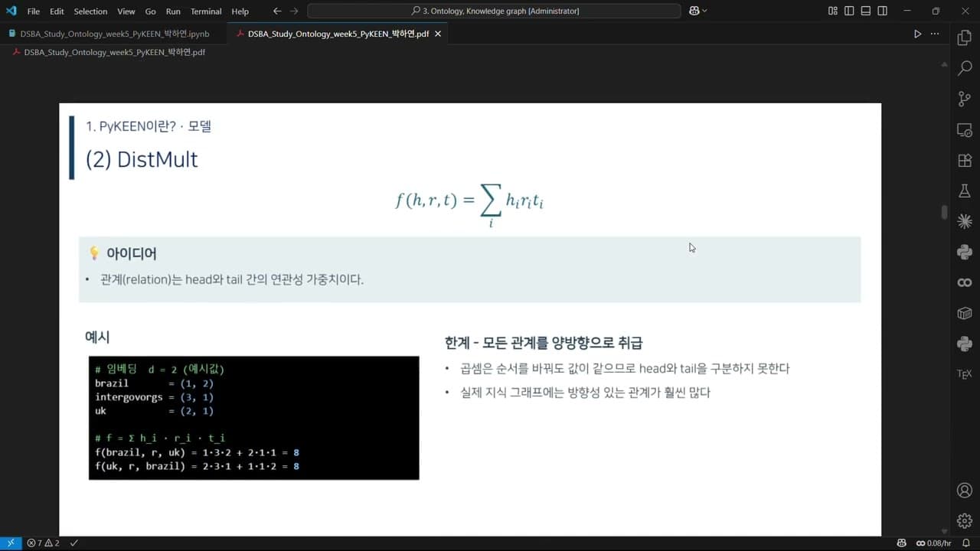Image resolution: width=980 pixels, height=551 pixels.
Task: Open the 3D box extension icon
Action: 965,313
